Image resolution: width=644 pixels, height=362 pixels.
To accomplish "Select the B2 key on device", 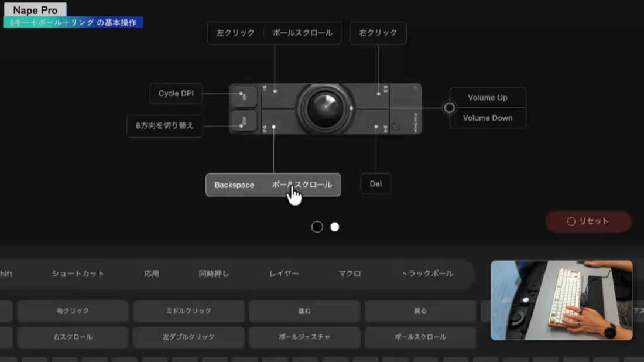I will coord(279,121).
